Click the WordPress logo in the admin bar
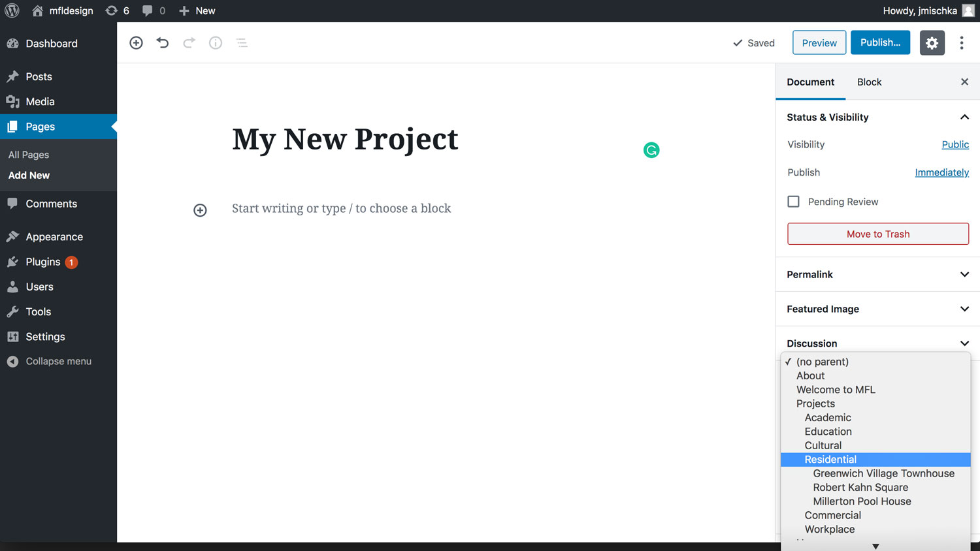Image resolution: width=980 pixels, height=551 pixels. point(12,10)
